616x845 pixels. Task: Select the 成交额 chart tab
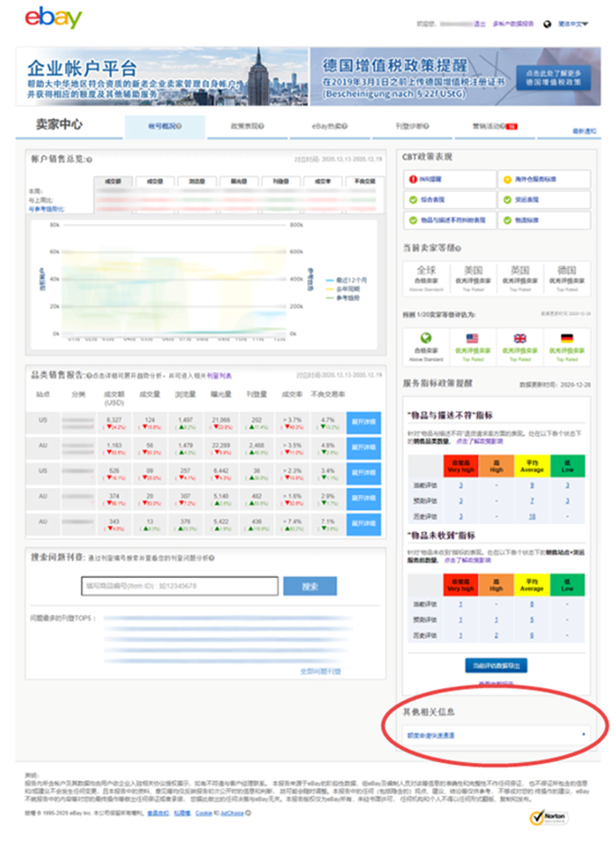coord(112,181)
